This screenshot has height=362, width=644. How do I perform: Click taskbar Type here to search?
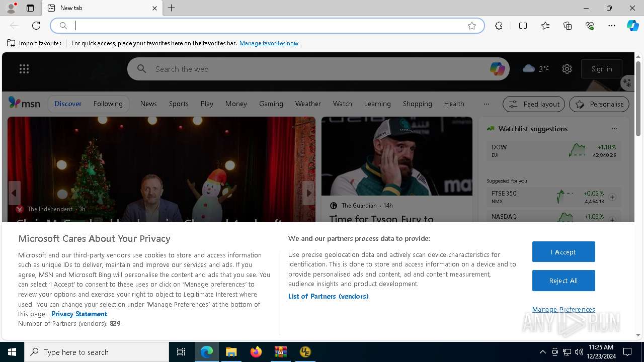(97, 352)
